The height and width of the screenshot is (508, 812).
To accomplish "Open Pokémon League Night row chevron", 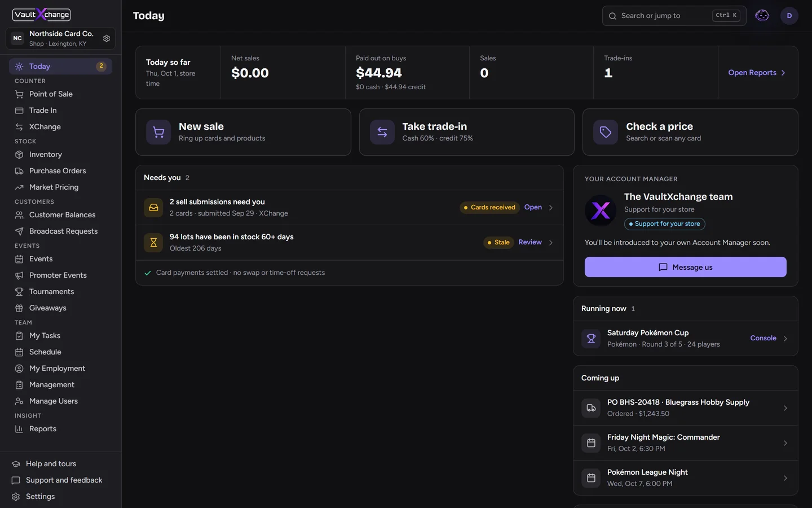I will pyautogui.click(x=785, y=478).
